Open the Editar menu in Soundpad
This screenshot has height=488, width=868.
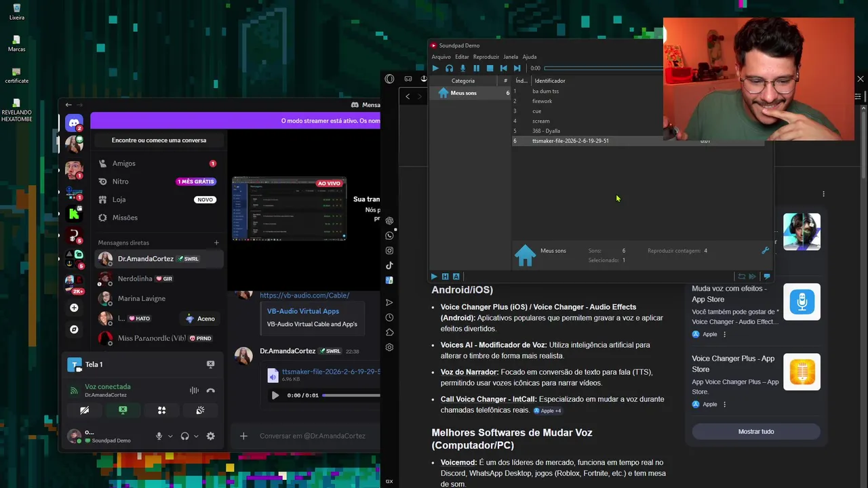coord(462,57)
